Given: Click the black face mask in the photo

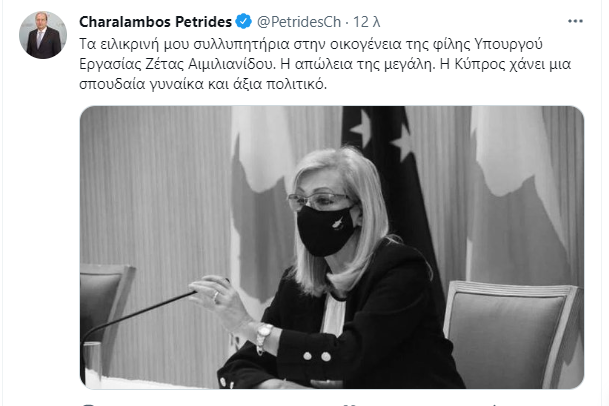Looking at the screenshot, I should (325, 231).
